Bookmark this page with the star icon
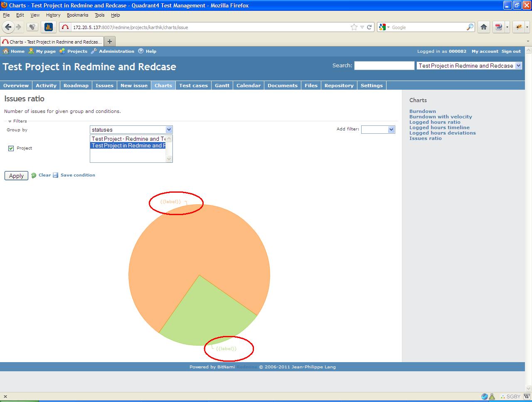The image size is (532, 402). 354,27
